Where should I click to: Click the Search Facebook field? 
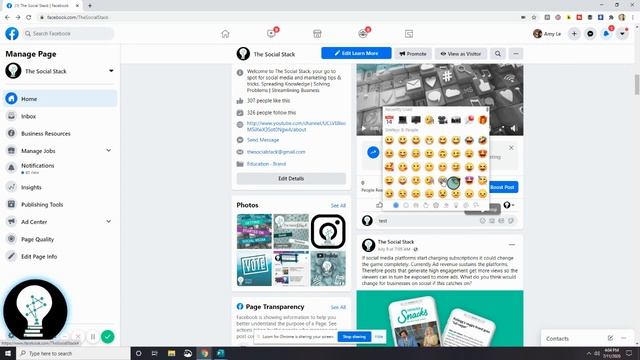click(68, 33)
